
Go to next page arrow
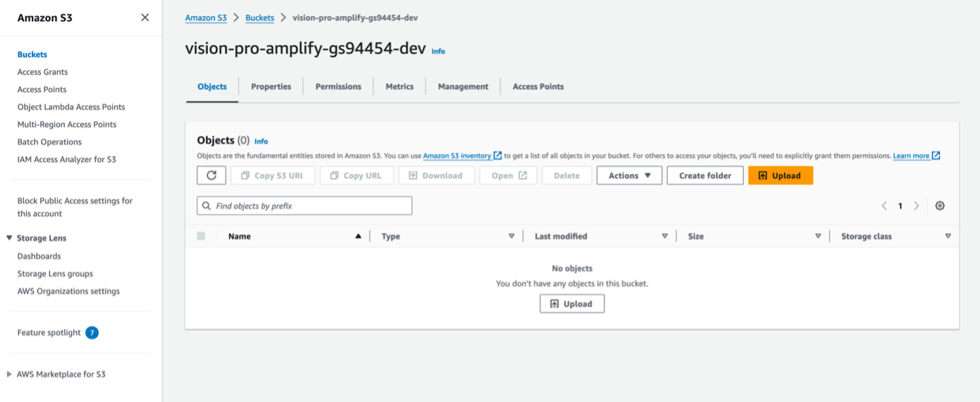(x=917, y=206)
